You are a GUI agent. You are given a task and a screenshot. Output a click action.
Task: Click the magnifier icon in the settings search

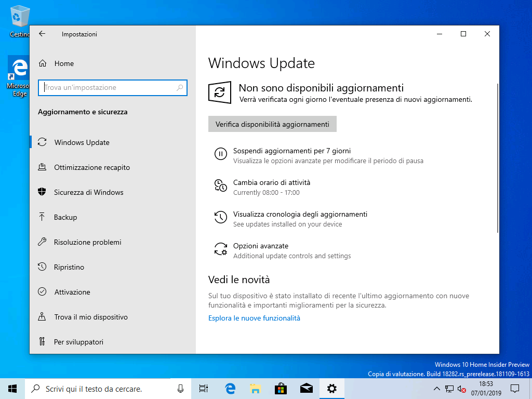tap(180, 87)
